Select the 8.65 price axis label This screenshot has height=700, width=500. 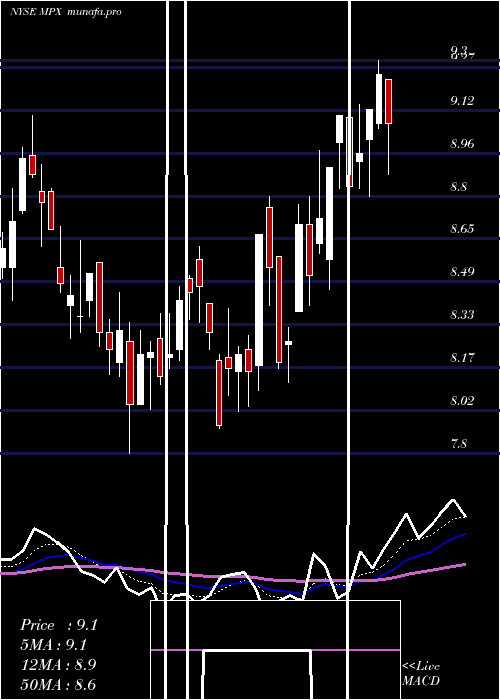tap(462, 229)
